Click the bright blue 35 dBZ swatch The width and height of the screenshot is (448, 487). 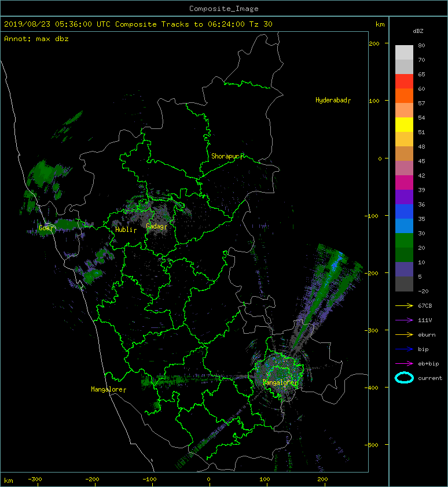coord(404,211)
